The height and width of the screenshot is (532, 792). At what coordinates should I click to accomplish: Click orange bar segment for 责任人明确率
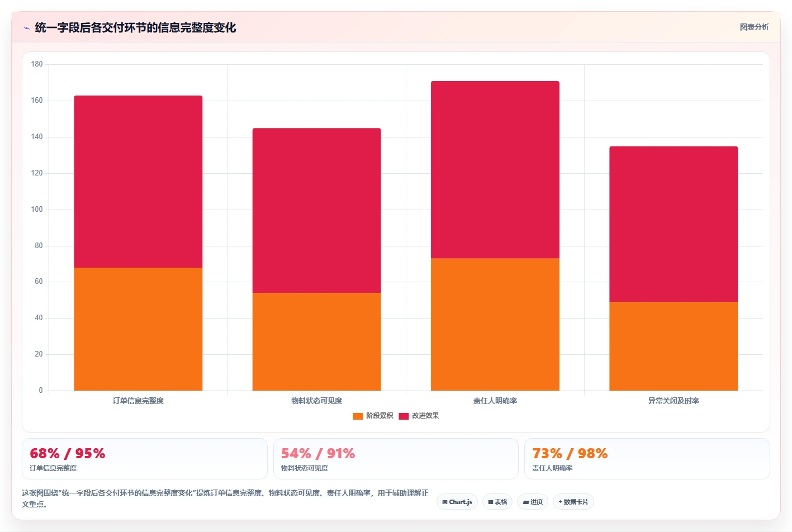pos(495,324)
